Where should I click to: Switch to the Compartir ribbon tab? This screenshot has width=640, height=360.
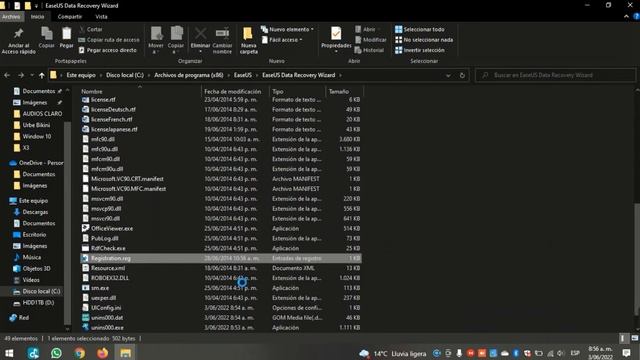[x=69, y=17]
